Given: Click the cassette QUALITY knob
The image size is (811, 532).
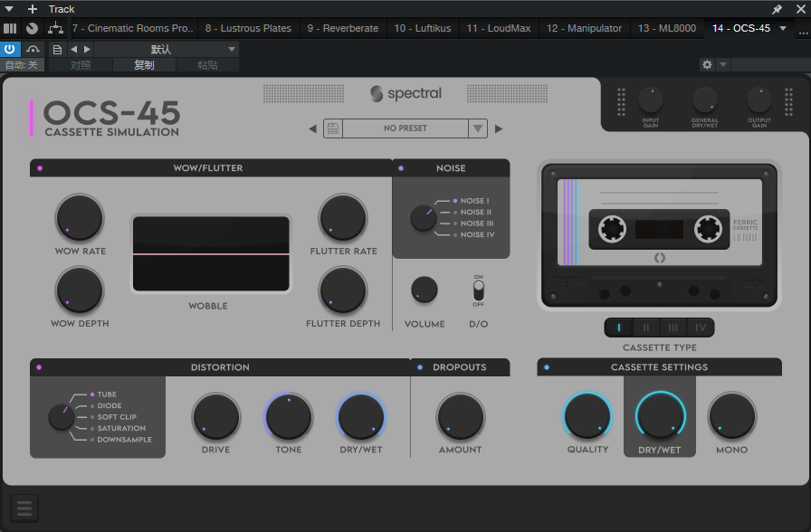Looking at the screenshot, I should [x=587, y=416].
